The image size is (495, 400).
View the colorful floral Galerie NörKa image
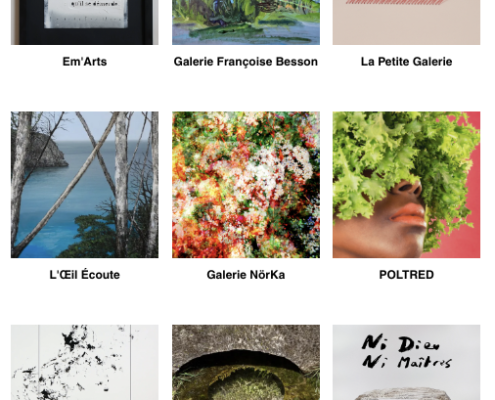246,185
